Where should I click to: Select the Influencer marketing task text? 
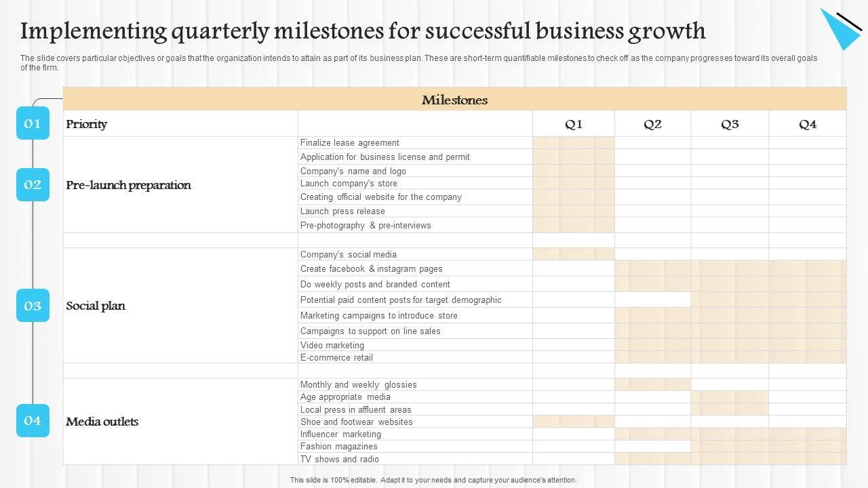[340, 434]
